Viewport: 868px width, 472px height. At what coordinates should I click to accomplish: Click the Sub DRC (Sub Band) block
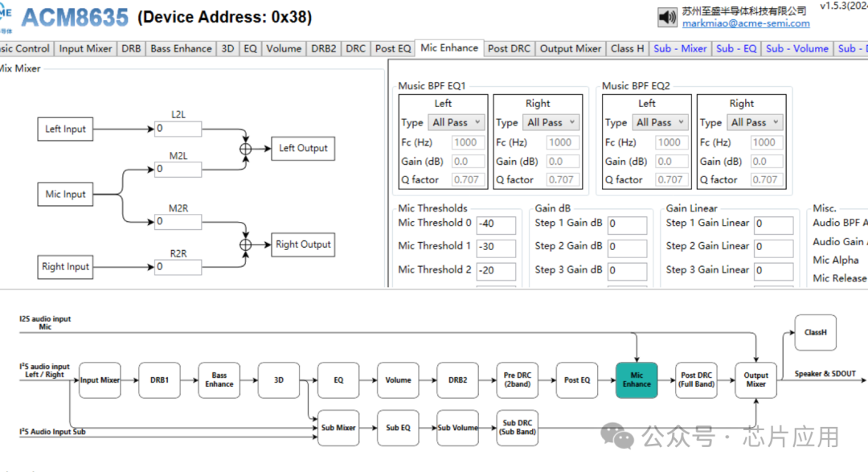519,427
